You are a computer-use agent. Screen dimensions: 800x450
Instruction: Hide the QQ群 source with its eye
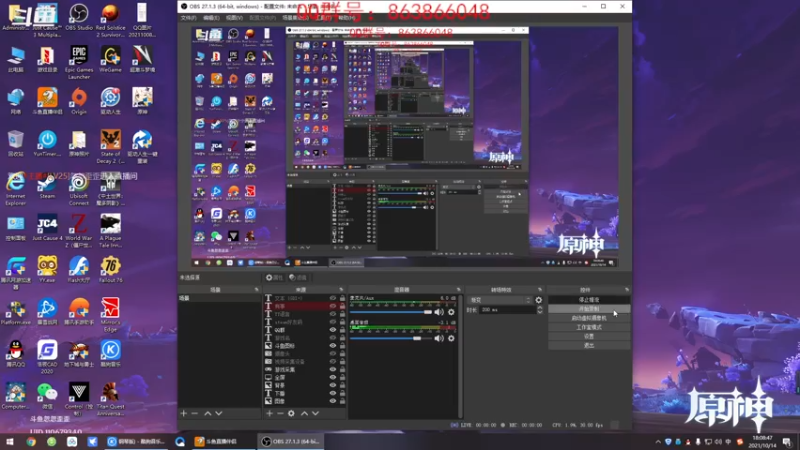coord(333,330)
